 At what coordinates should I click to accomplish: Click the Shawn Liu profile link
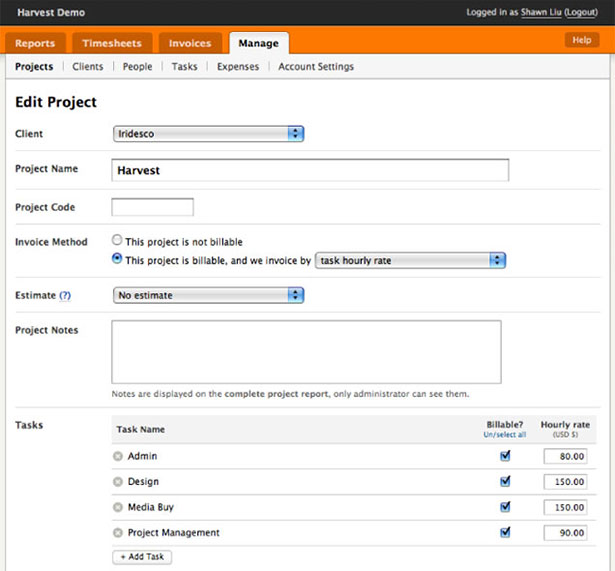[x=541, y=12]
